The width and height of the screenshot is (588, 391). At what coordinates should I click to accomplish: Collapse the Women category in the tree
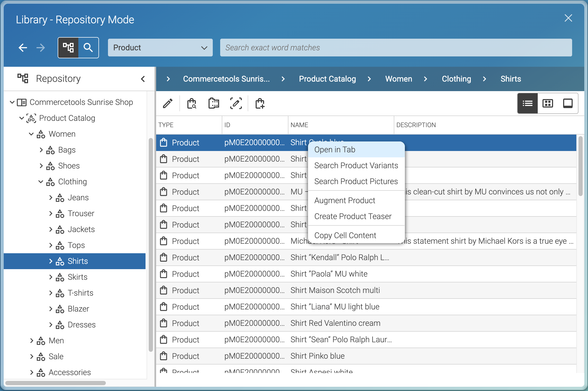point(31,134)
